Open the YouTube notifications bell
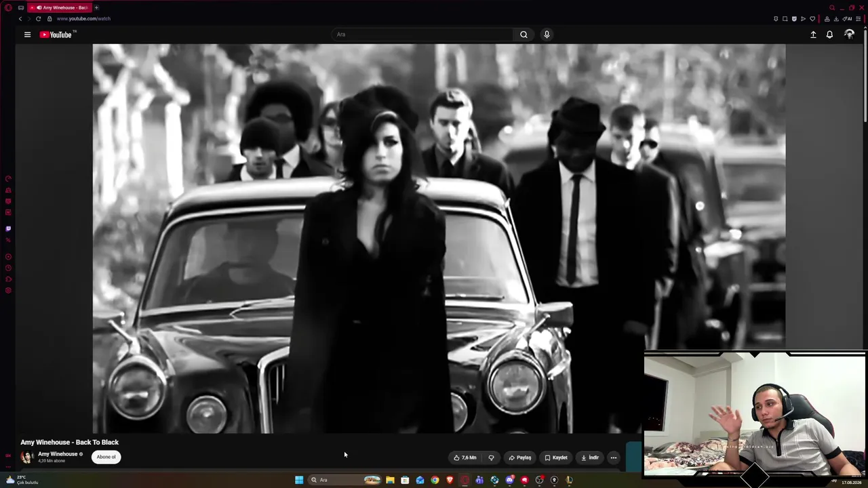This screenshot has width=868, height=488. (x=829, y=35)
